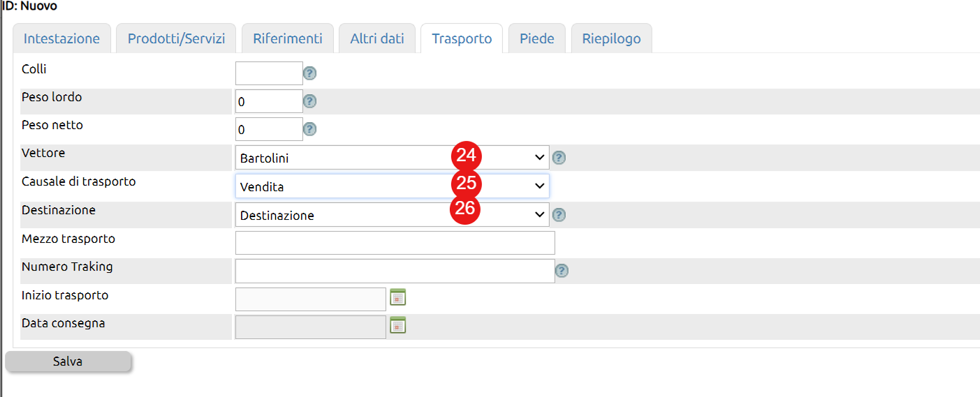Focus the Mezzo trasporto text field
The height and width of the screenshot is (397, 980).
click(395, 243)
